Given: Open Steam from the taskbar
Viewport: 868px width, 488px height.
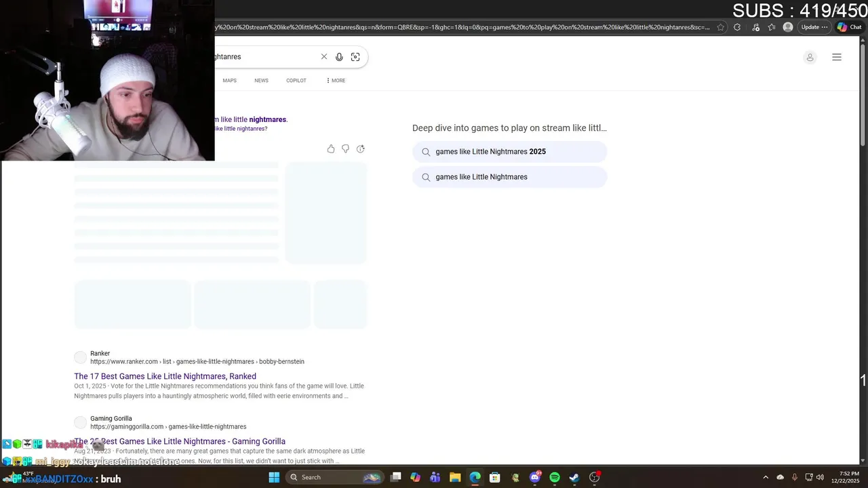Looking at the screenshot, I should pos(574,477).
